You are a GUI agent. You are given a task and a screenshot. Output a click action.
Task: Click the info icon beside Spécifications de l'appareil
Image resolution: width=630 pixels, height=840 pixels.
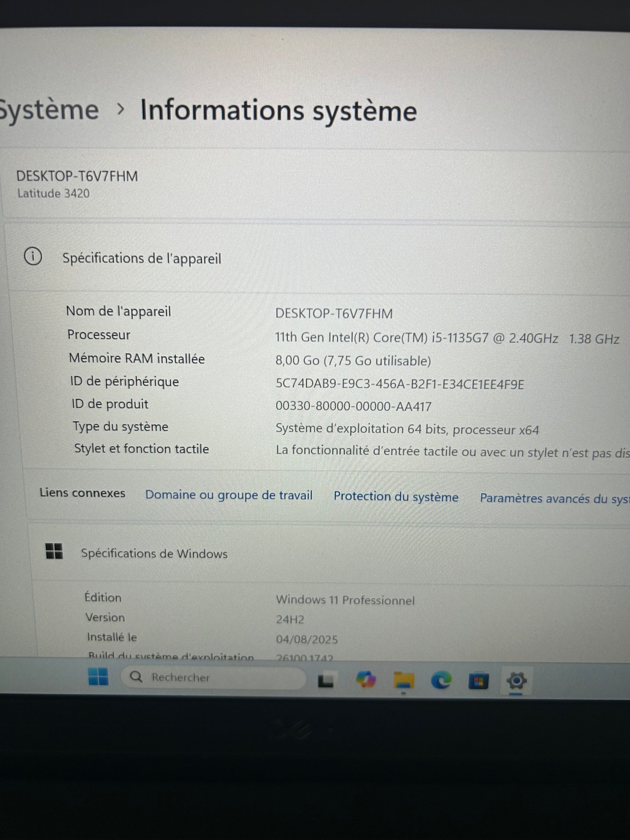click(x=33, y=256)
